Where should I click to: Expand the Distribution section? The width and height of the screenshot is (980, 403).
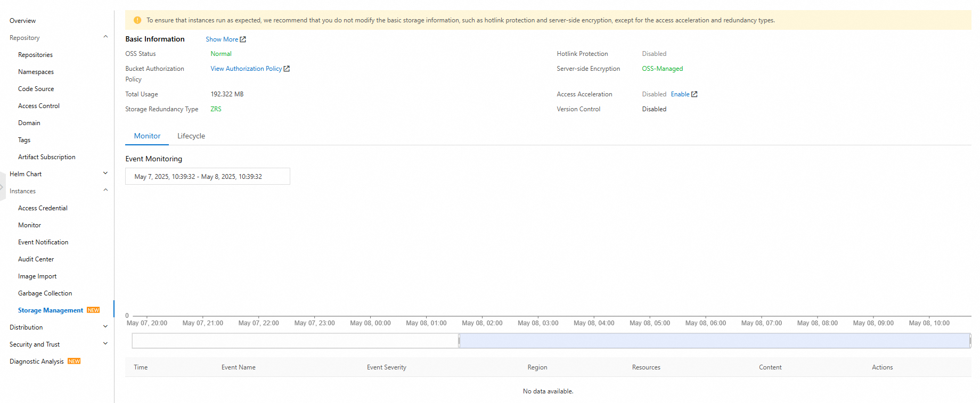click(x=105, y=327)
